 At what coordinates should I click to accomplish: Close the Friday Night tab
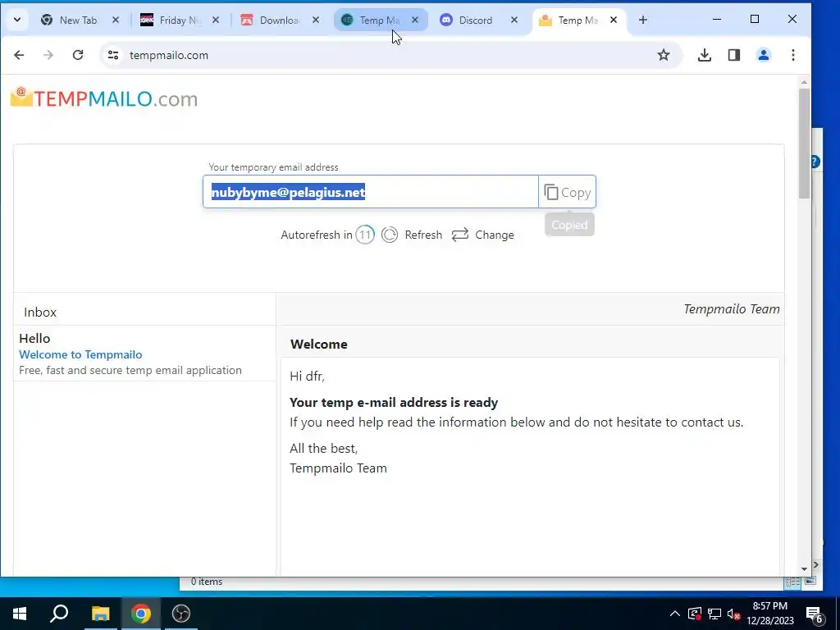click(x=216, y=21)
